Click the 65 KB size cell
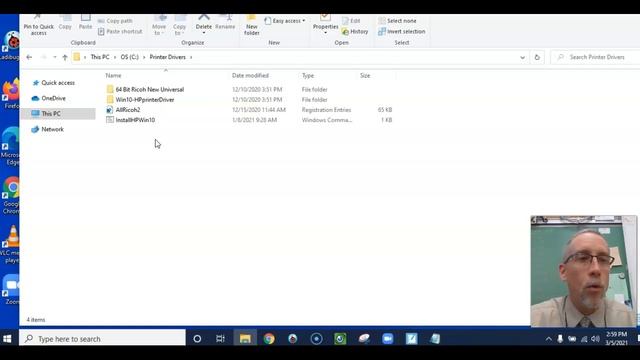Screen dimensions: 640x360 (384, 110)
